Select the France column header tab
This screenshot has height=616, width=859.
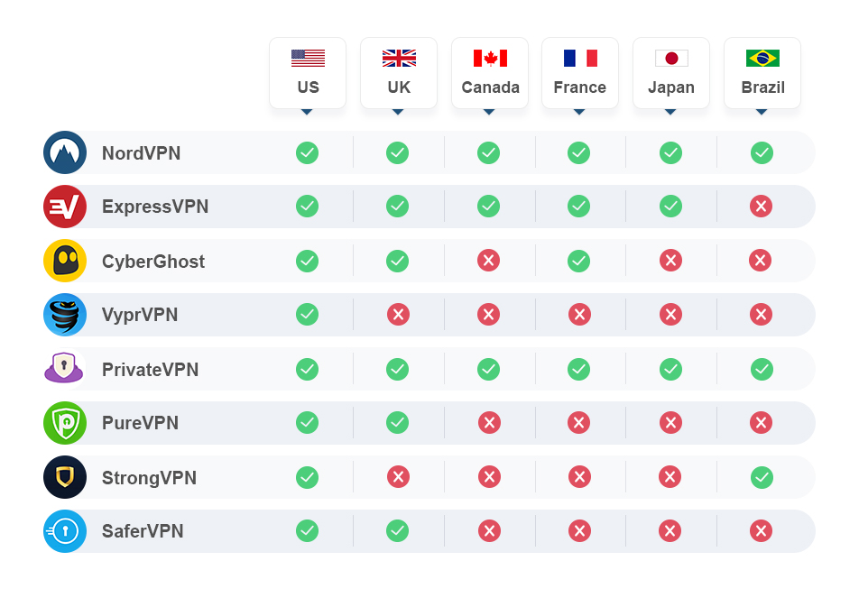point(580,73)
